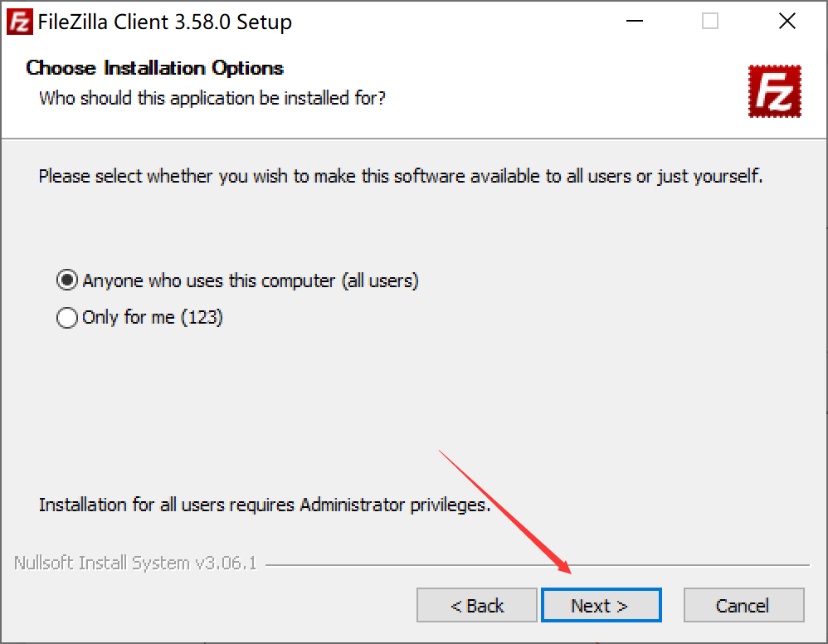828x644 pixels.
Task: Click the 'Anyone who uses this computer' label
Action: [251, 281]
